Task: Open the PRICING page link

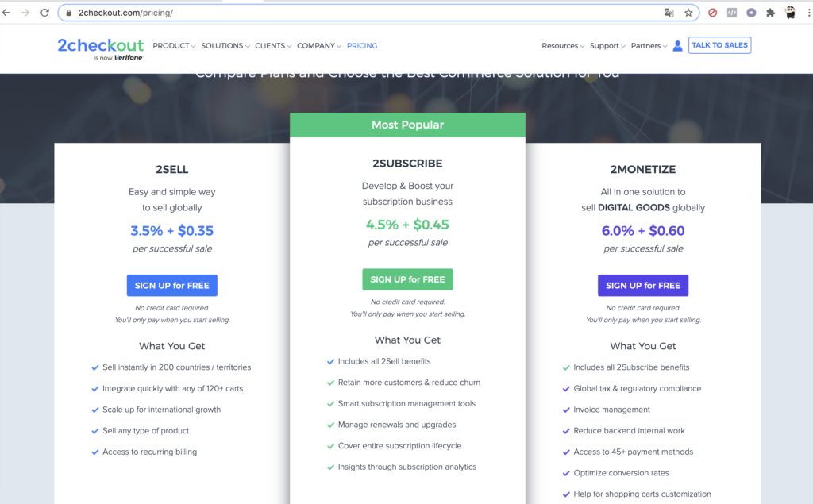Action: coord(362,45)
